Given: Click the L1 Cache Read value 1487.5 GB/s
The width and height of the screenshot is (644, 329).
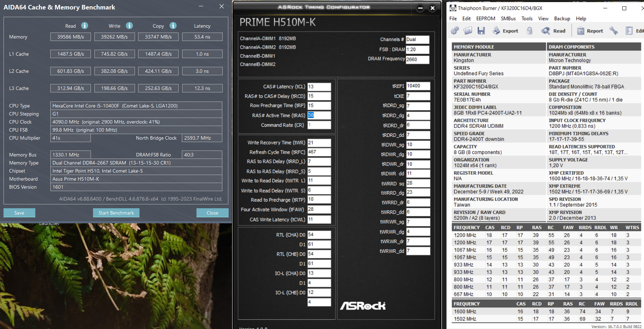Looking at the screenshot, I should 71,54.
